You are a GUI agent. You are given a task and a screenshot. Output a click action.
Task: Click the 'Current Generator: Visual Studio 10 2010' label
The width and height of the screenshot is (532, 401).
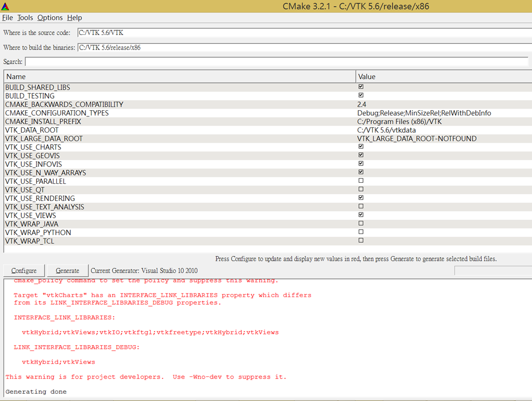(x=144, y=270)
